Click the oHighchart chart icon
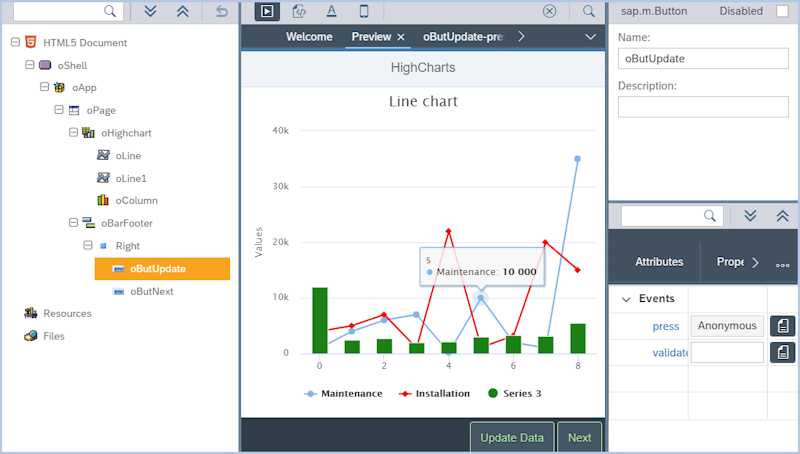This screenshot has width=800, height=454. tap(88, 133)
